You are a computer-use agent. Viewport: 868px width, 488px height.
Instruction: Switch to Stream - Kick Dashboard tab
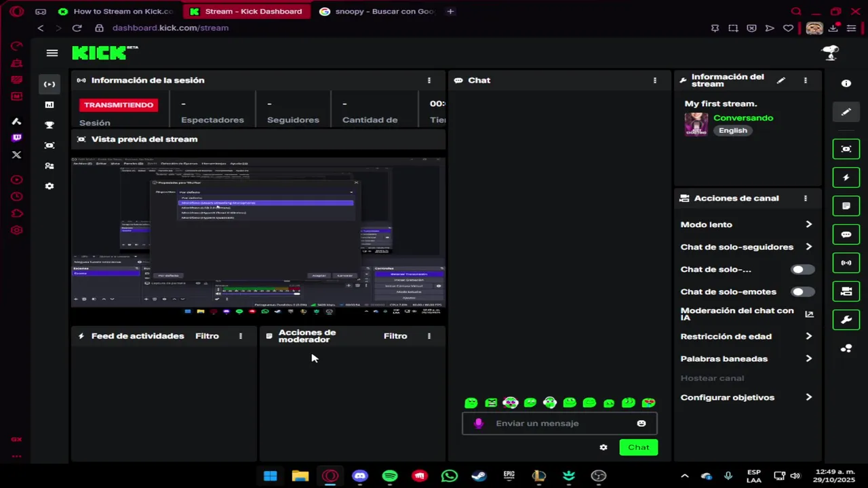point(247,12)
